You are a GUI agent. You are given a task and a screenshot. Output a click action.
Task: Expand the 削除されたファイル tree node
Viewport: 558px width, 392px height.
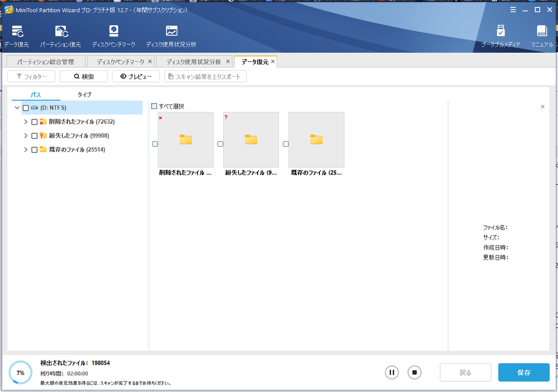tap(26, 122)
